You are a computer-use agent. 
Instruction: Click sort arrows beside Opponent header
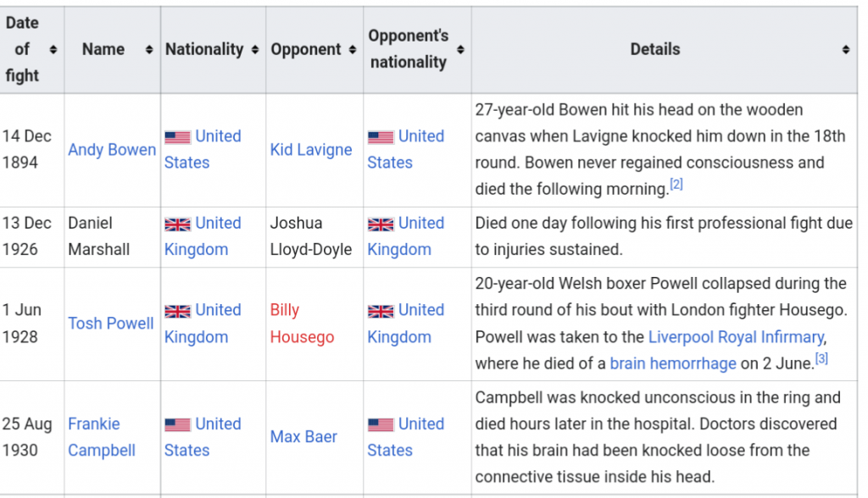(x=352, y=50)
